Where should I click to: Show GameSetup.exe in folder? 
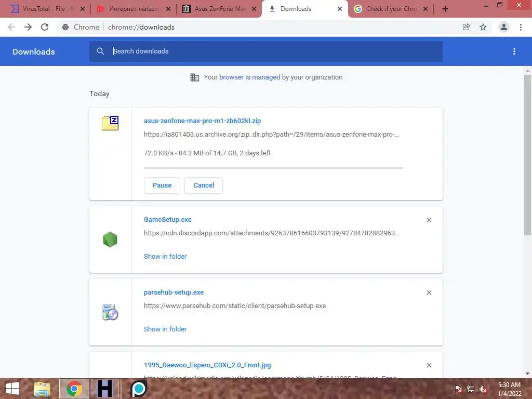pyautogui.click(x=165, y=257)
